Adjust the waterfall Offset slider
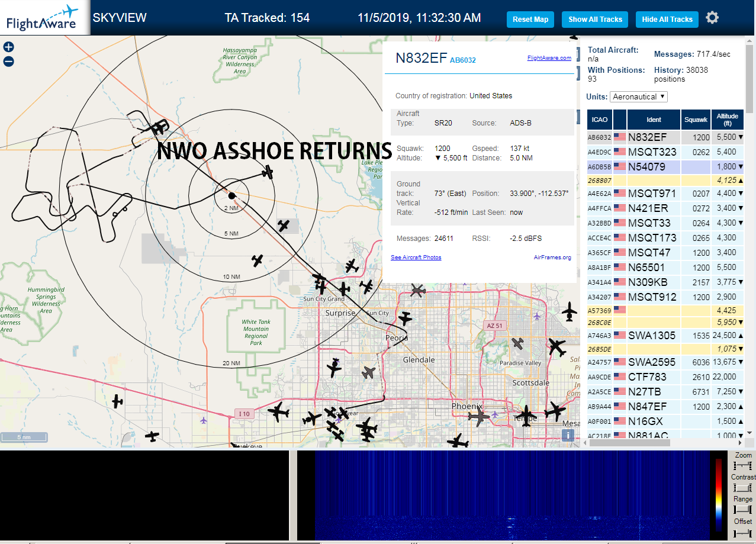756x544 pixels. tap(742, 532)
